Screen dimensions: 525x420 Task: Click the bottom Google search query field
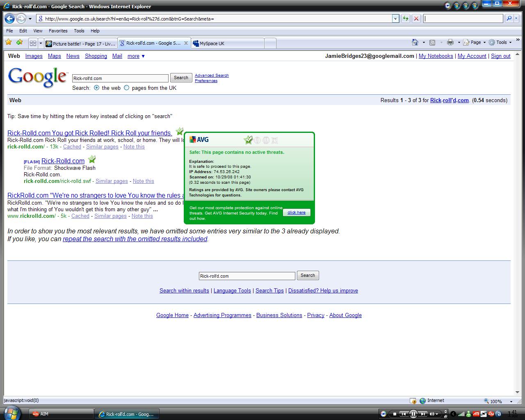(x=247, y=276)
